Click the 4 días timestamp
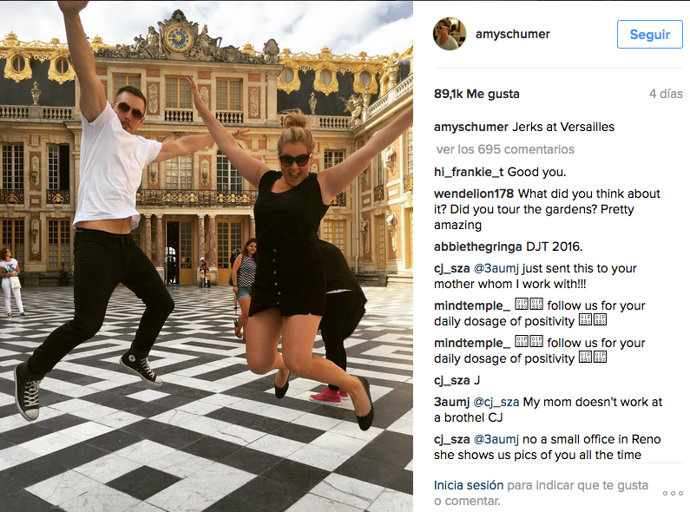Viewport: 690px width, 512px height. 666,94
